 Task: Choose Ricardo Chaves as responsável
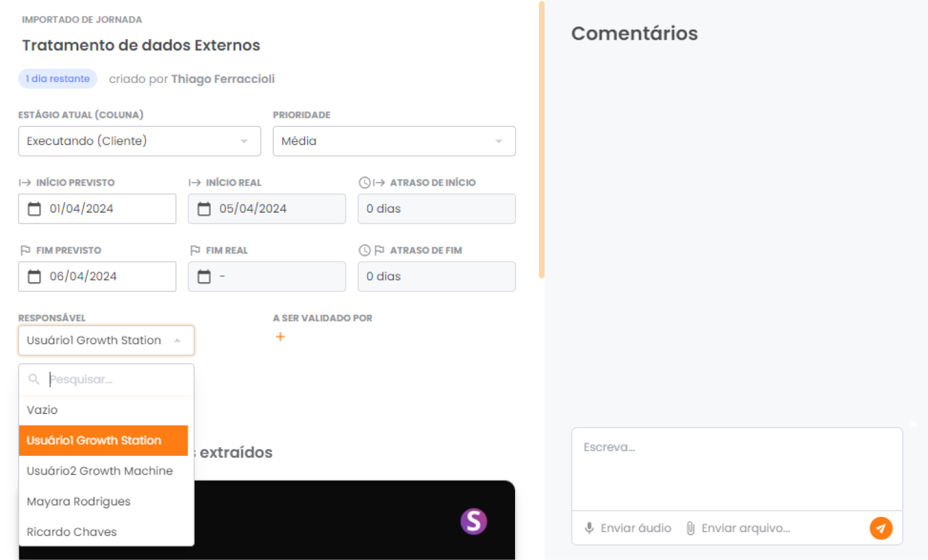[103, 532]
